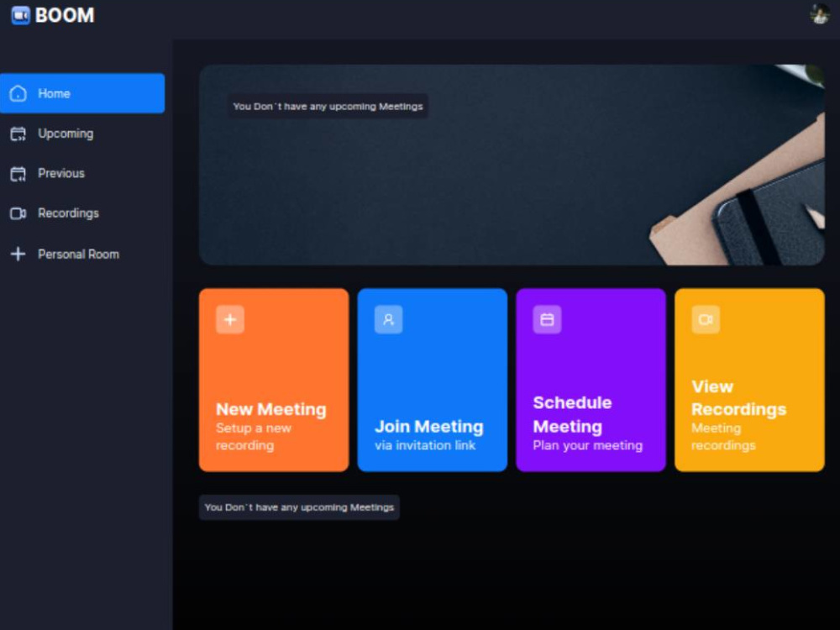Click the calendar icon on Schedule Meeting card

tap(547, 319)
